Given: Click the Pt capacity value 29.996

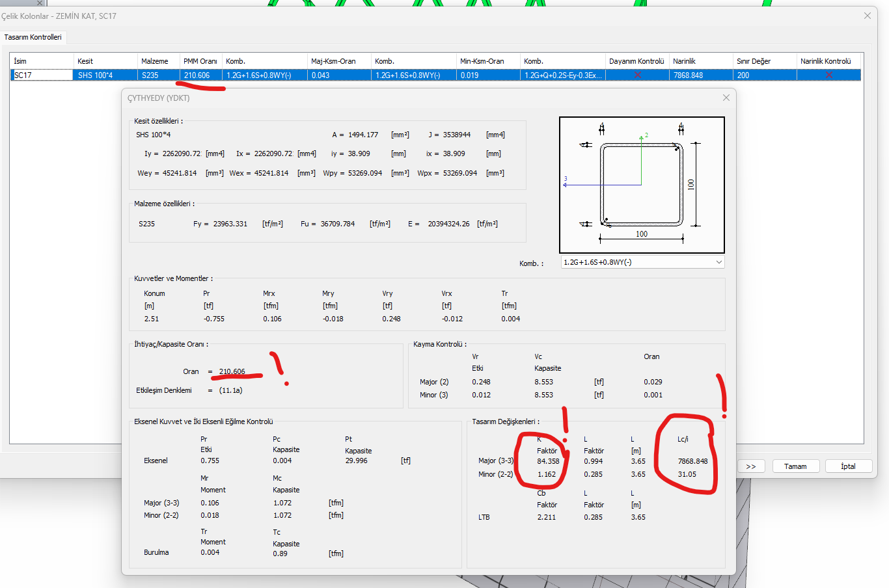Looking at the screenshot, I should [357, 461].
